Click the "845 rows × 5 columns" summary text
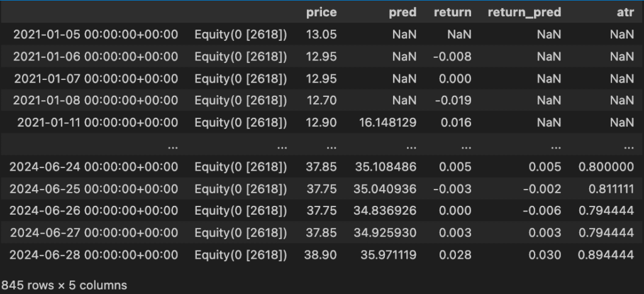The height and width of the screenshot is (294, 644). pos(64,285)
